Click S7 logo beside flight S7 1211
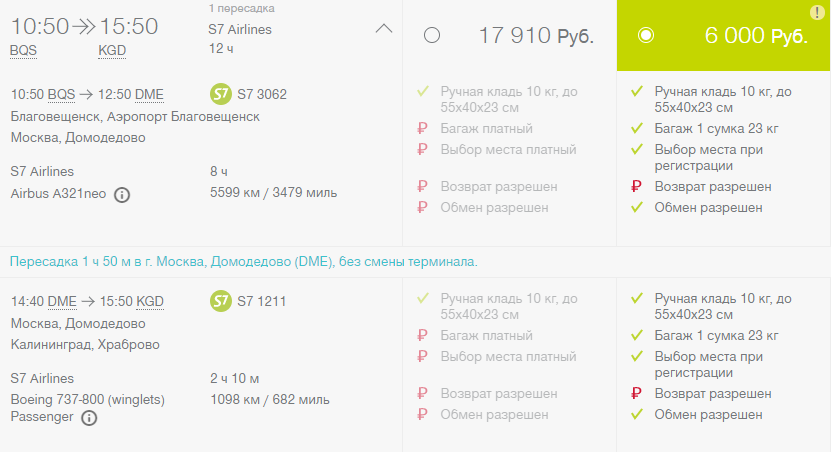831x452 pixels. click(221, 301)
